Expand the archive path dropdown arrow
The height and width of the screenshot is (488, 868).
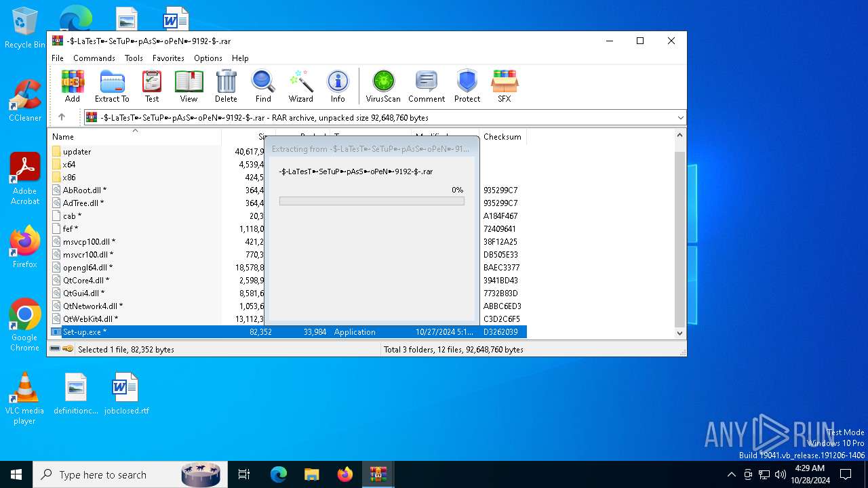tap(680, 117)
